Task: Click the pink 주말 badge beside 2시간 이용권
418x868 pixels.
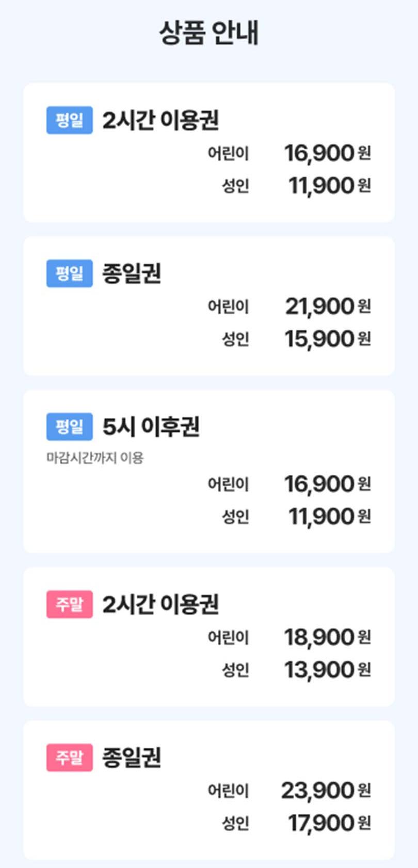Action: (x=69, y=604)
